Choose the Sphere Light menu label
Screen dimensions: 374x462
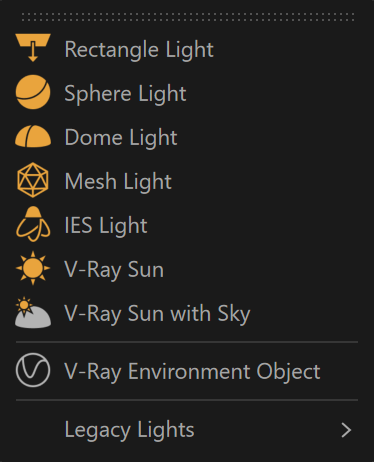coord(125,93)
